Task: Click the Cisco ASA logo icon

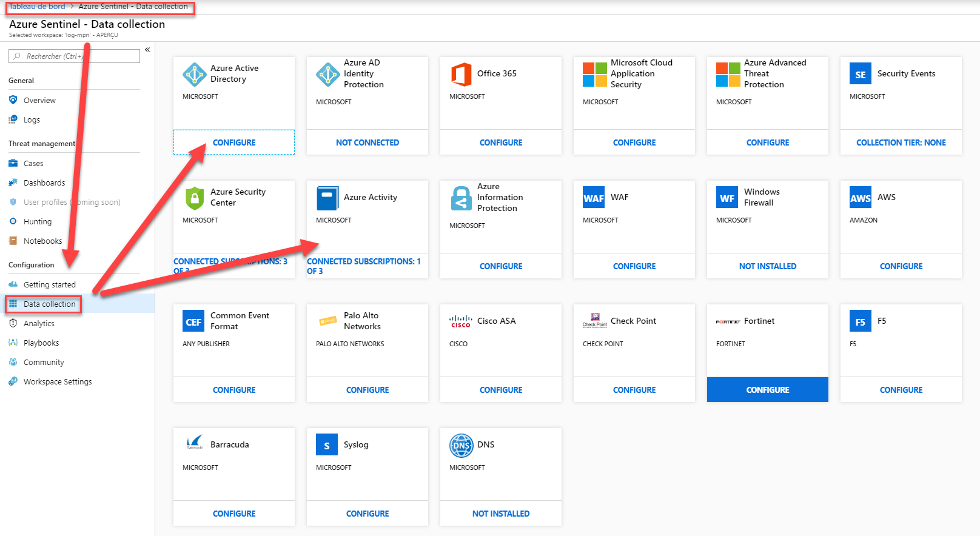Action: (461, 321)
